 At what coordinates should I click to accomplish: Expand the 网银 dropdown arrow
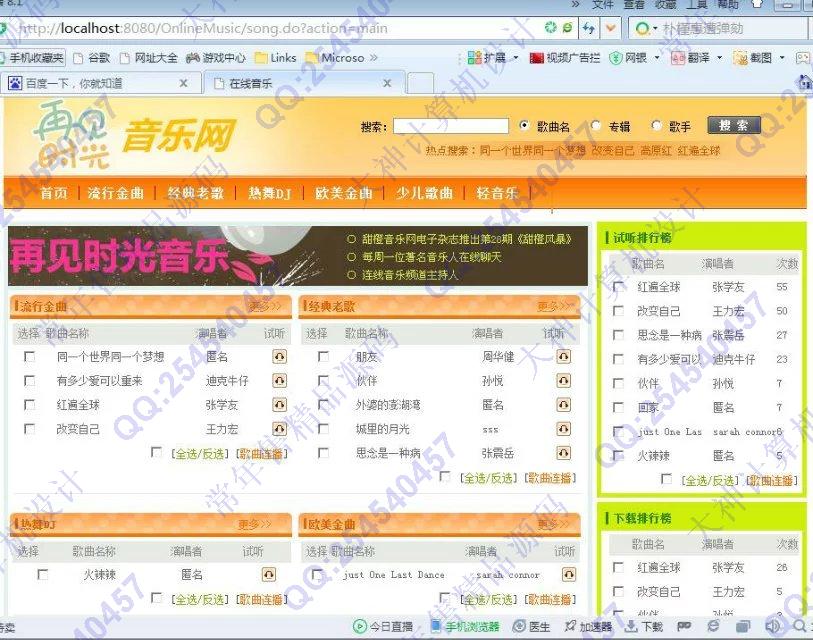click(x=657, y=58)
